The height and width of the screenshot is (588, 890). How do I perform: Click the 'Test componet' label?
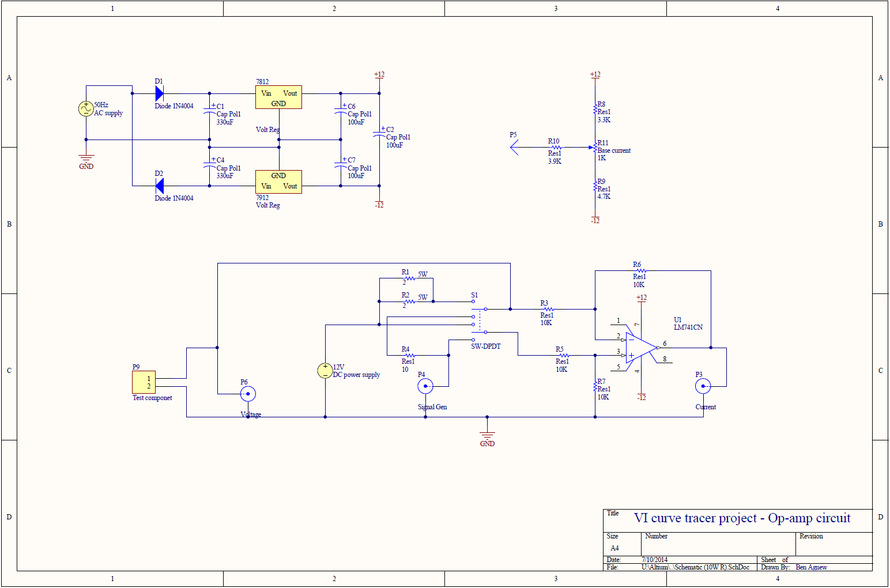coord(152,398)
